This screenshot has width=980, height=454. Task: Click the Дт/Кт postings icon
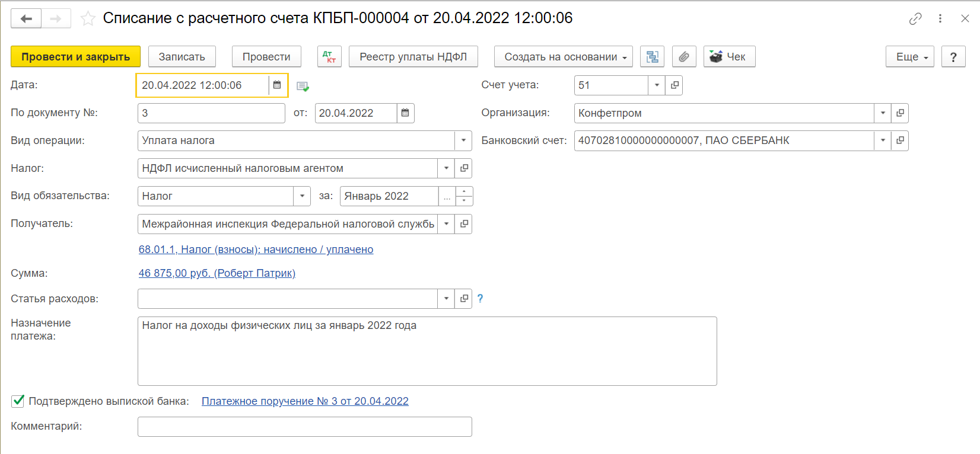(329, 57)
